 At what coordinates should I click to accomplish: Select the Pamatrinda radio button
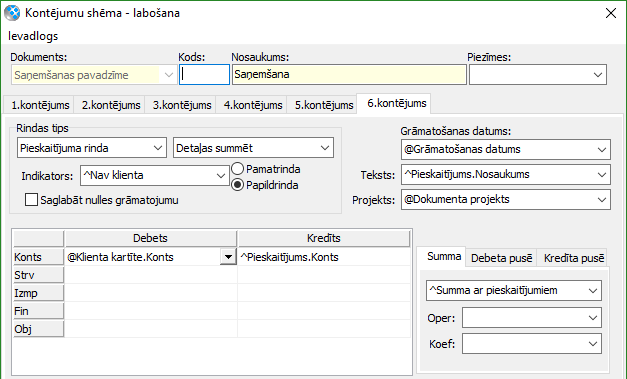238,169
